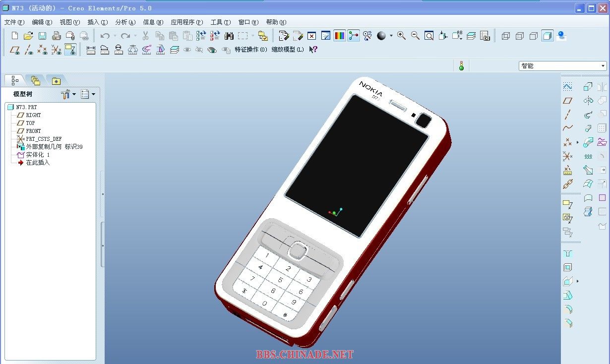Image resolution: width=610 pixels, height=364 pixels.
Task: Expand datum point tool flyout arrow
Action: coord(577,142)
